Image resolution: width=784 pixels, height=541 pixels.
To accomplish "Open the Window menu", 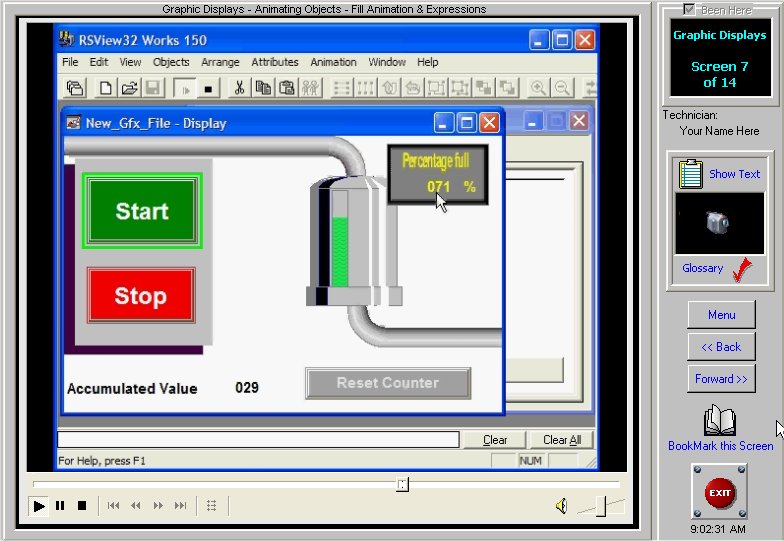I will point(387,62).
